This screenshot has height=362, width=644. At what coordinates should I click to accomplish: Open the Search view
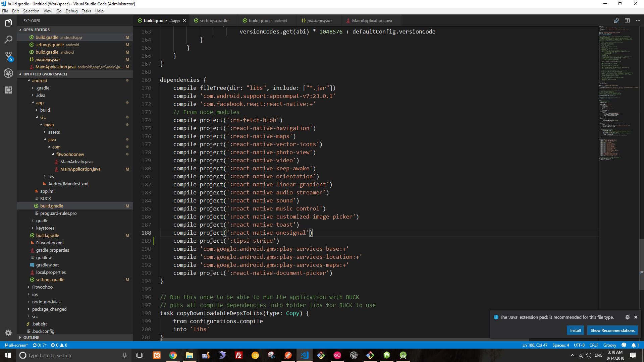tap(8, 40)
